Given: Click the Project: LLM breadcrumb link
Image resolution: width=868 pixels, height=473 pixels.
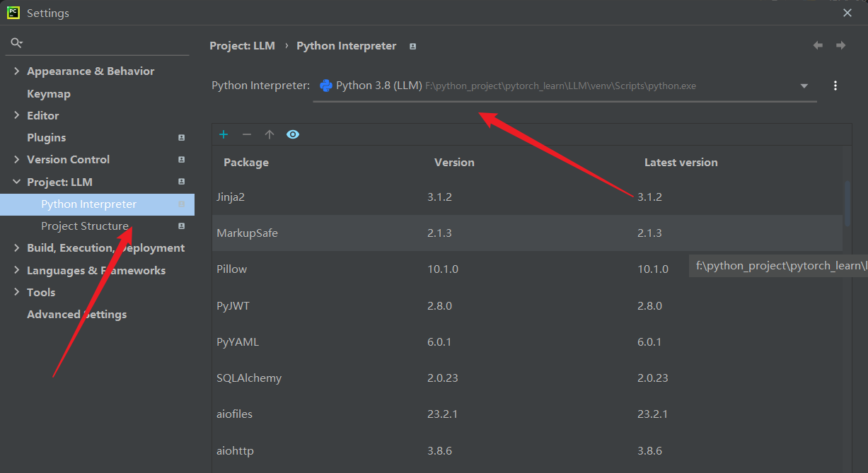Looking at the screenshot, I should coord(242,46).
